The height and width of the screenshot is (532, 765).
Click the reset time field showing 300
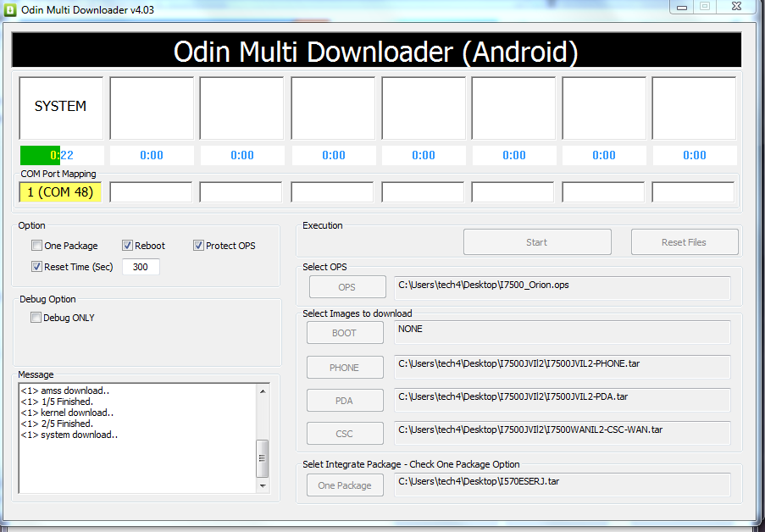(141, 267)
